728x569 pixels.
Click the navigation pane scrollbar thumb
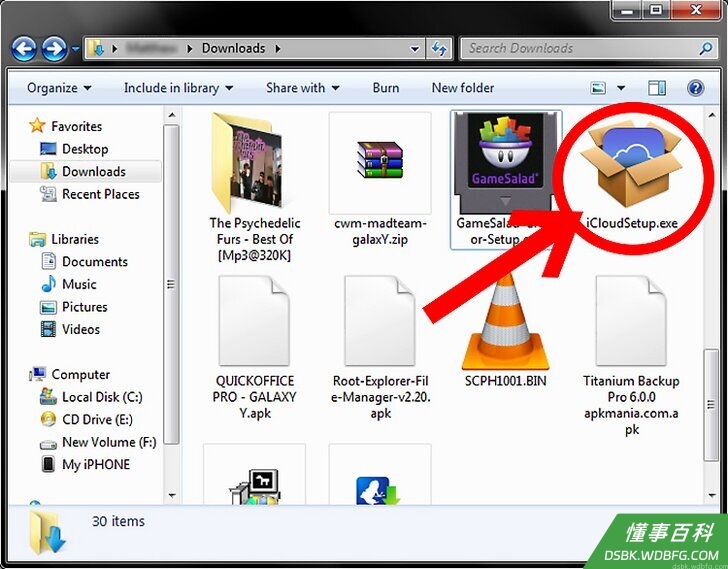(172, 284)
